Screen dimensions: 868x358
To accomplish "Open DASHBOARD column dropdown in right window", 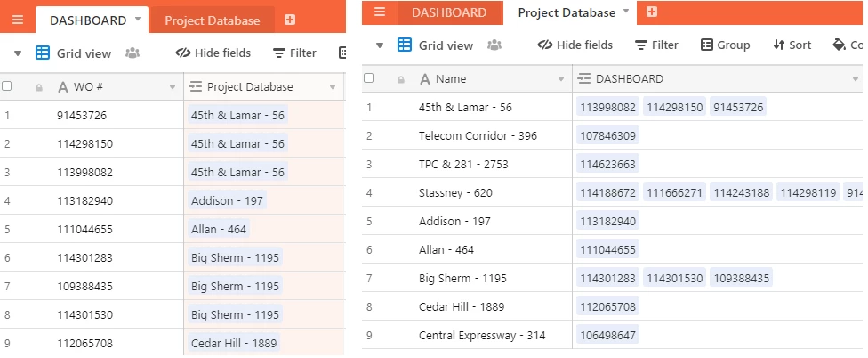I will coord(856,79).
